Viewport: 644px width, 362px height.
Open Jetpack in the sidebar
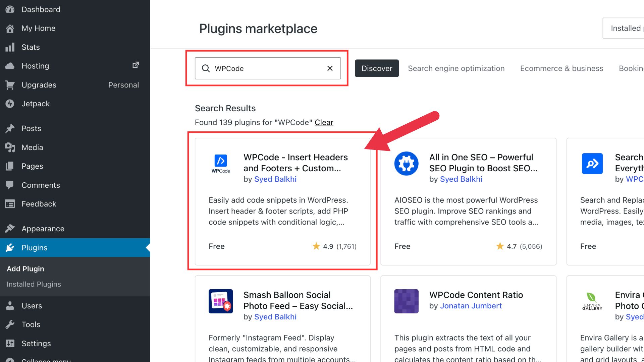pos(75,104)
